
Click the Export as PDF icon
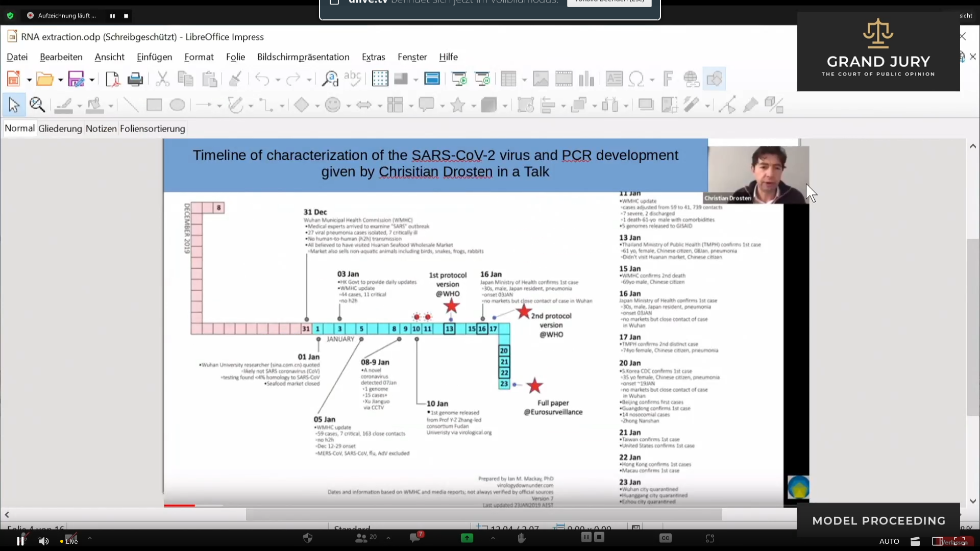112,79
